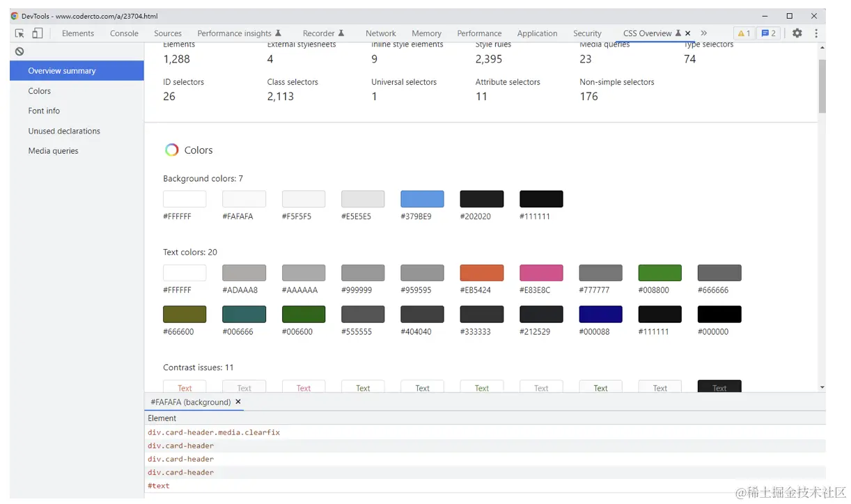851x504 pixels.
Task: Activate the inspect element picker icon
Action: (x=19, y=33)
